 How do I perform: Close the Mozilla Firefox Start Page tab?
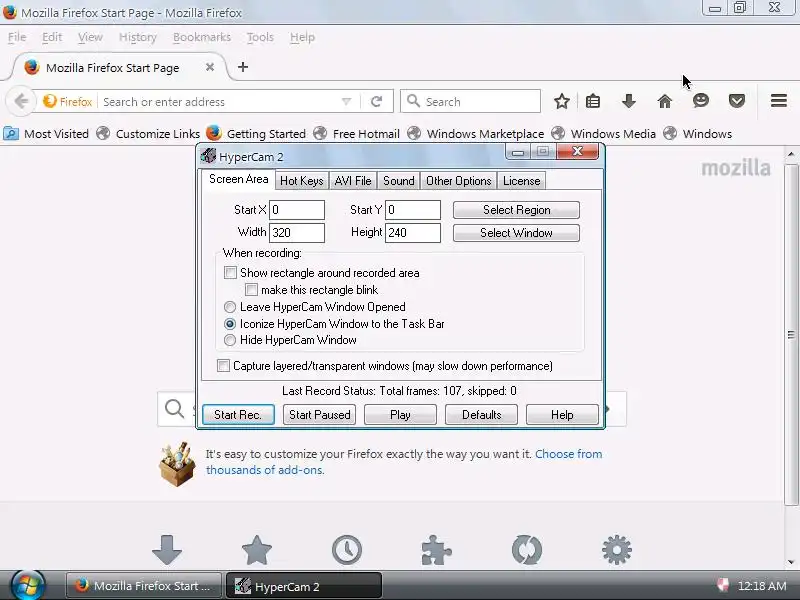tap(209, 67)
